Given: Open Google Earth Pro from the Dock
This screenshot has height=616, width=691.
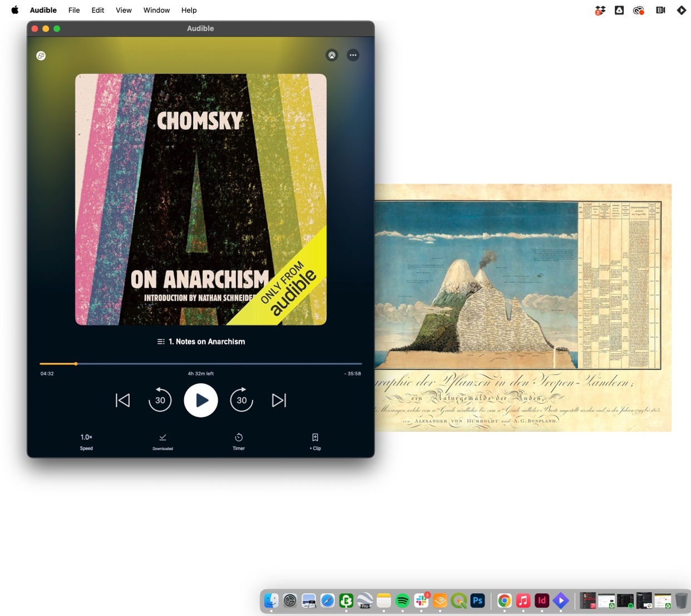Looking at the screenshot, I should coord(365,601).
